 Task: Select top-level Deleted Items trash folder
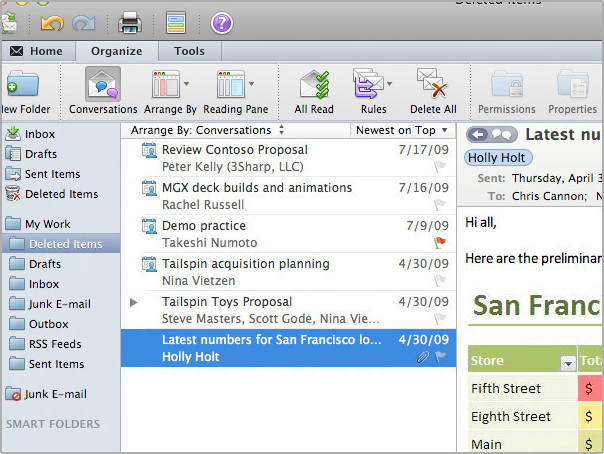coord(61,194)
